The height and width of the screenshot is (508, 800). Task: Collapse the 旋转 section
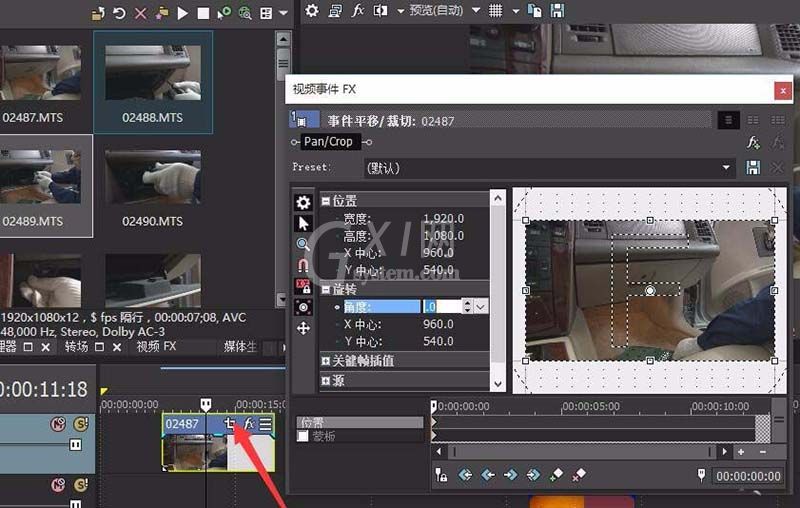pyautogui.click(x=326, y=290)
